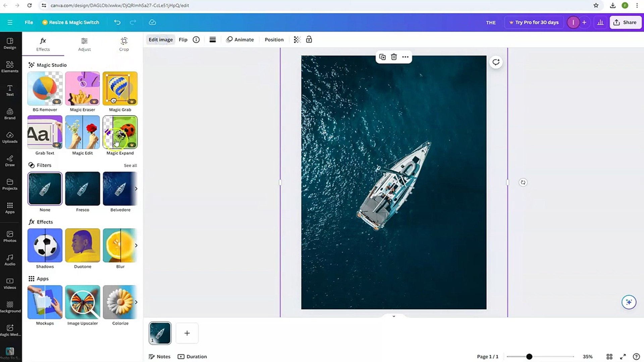The image size is (644, 362).
Task: Expand the Apps carousel with the arrow
Action: point(136,302)
